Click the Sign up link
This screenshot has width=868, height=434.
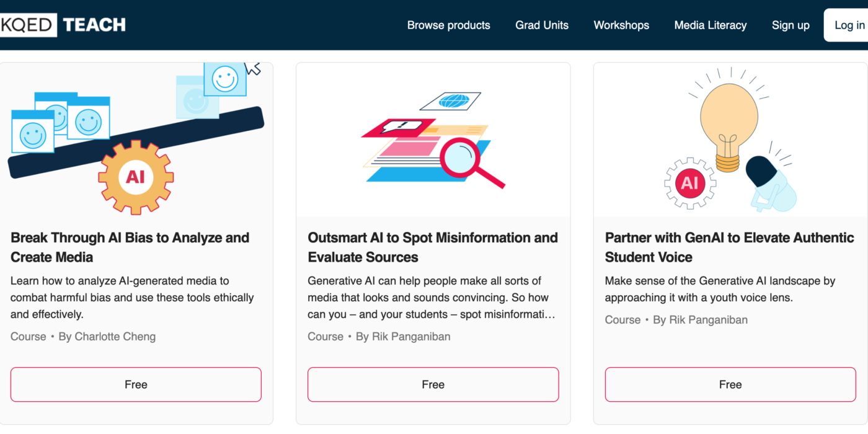tap(790, 25)
